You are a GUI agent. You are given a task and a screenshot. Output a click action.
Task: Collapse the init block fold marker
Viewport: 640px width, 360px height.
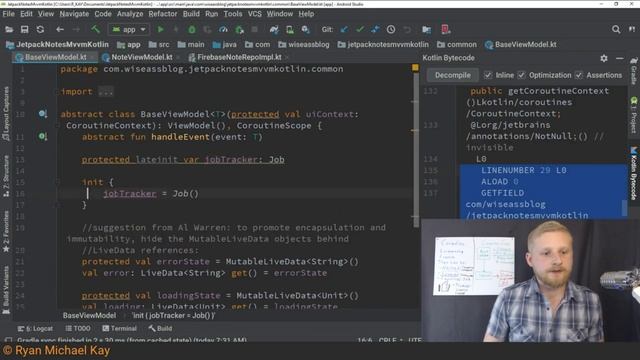coord(58,182)
